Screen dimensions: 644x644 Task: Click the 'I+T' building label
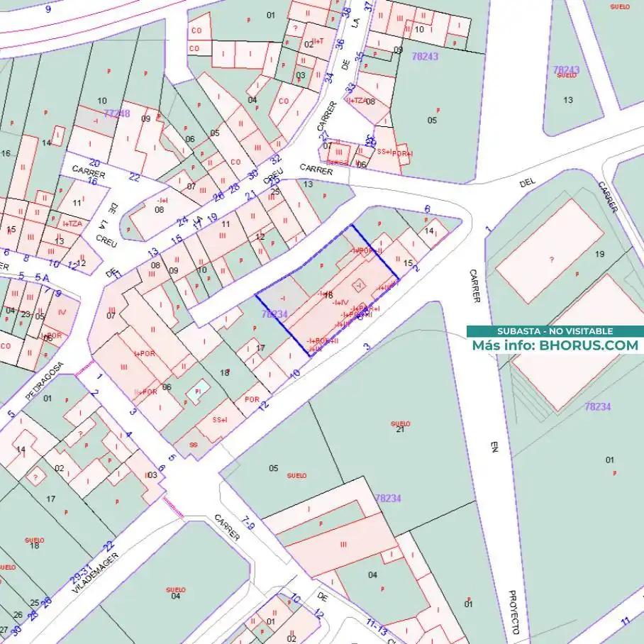[x=318, y=41]
